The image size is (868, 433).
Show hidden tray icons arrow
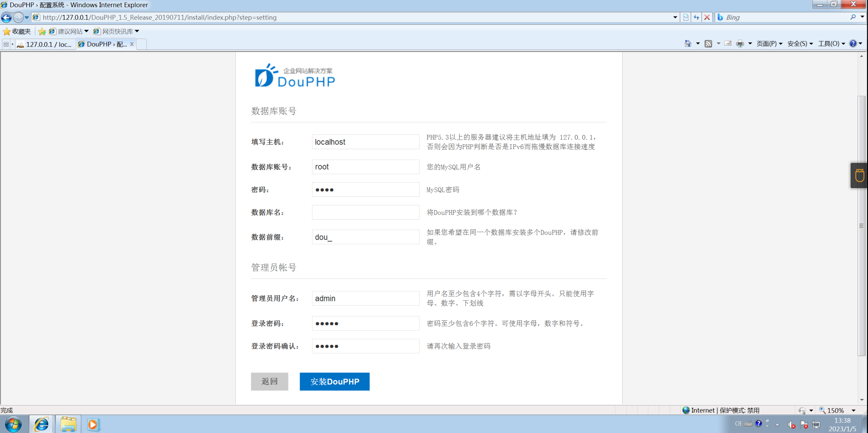(778, 425)
